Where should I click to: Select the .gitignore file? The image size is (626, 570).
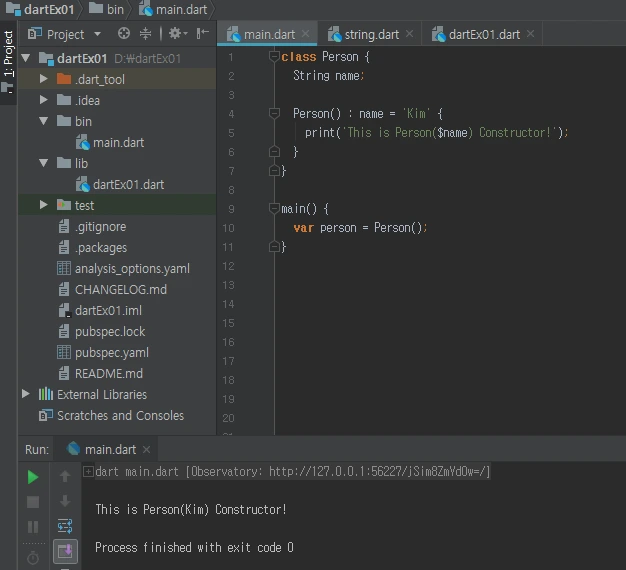coord(92,227)
